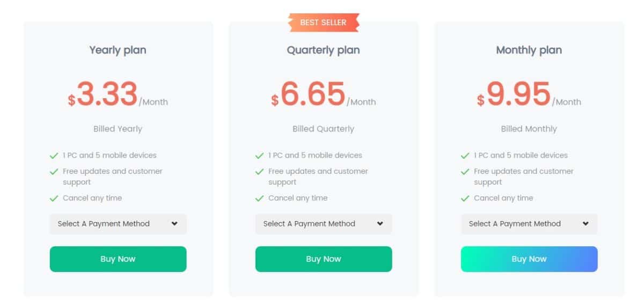The width and height of the screenshot is (644, 308).
Task: Click the Billed Monthly label
Action: (x=529, y=129)
